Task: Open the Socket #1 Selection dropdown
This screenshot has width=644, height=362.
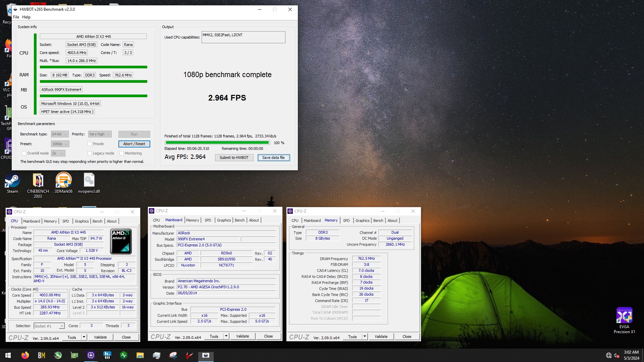Action: click(x=49, y=326)
